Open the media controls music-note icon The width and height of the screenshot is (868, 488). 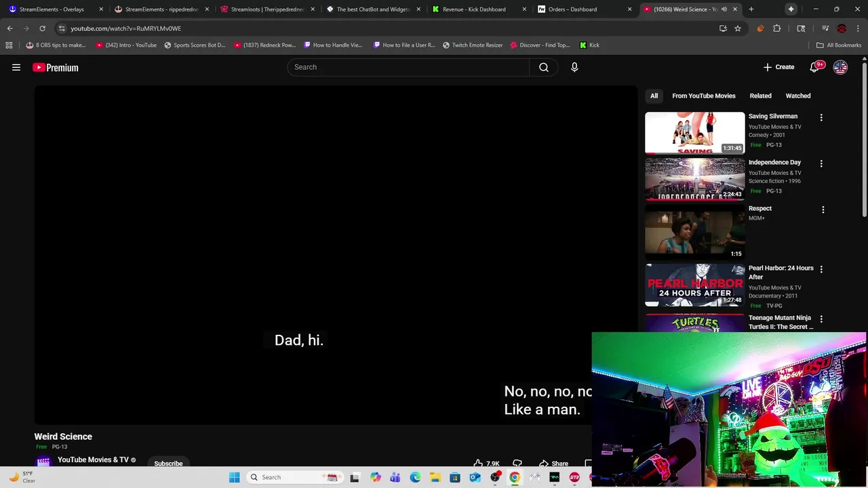point(825,28)
